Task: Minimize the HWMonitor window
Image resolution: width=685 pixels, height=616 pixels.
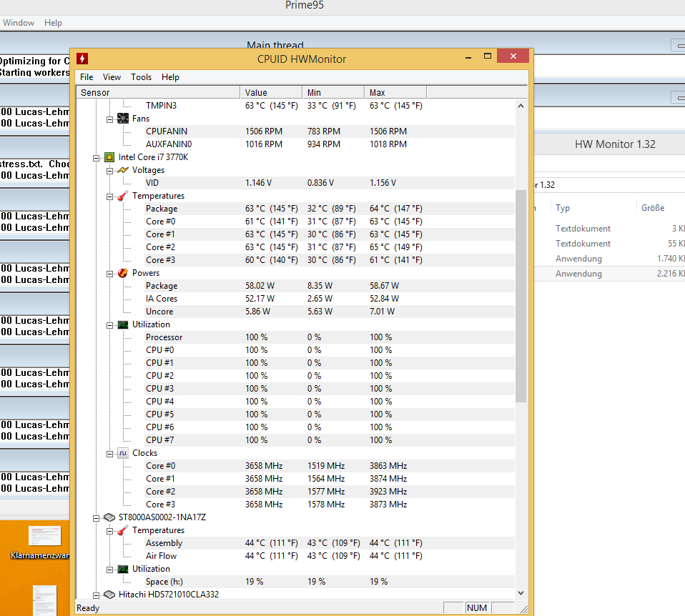Action: [468, 57]
